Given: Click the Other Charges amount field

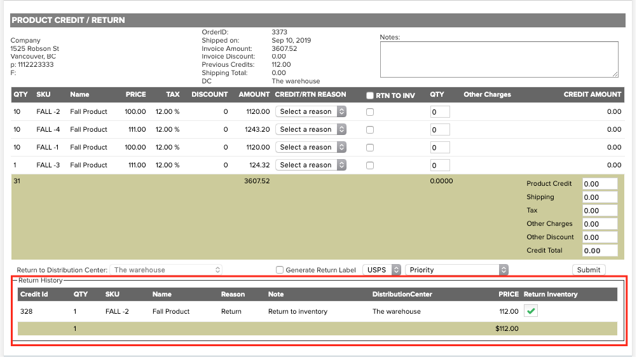Looking at the screenshot, I should [x=599, y=224].
